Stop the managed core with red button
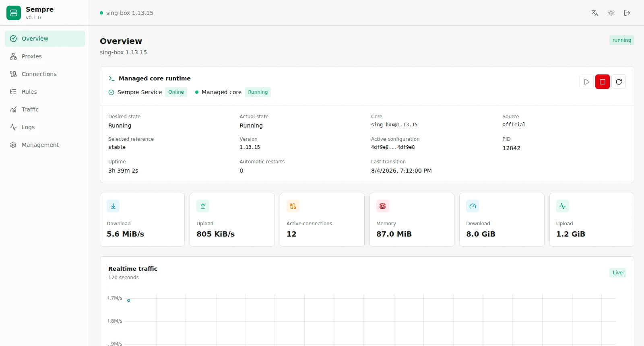 point(603,82)
